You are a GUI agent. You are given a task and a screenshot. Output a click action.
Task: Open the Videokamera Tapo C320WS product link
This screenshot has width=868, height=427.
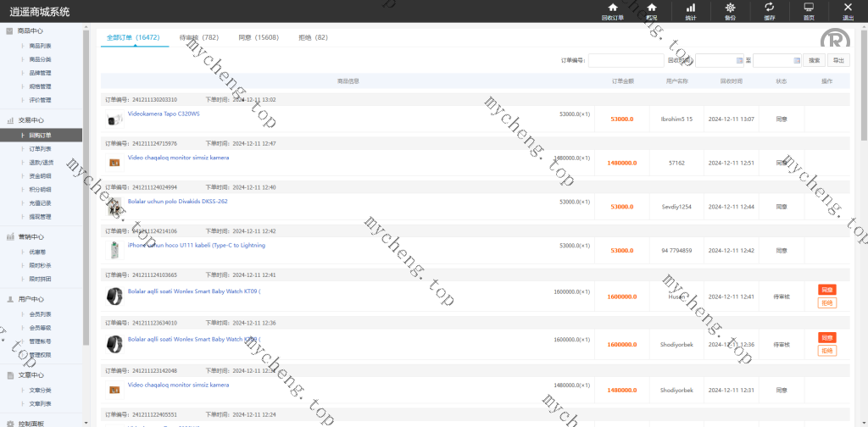pyautogui.click(x=164, y=114)
